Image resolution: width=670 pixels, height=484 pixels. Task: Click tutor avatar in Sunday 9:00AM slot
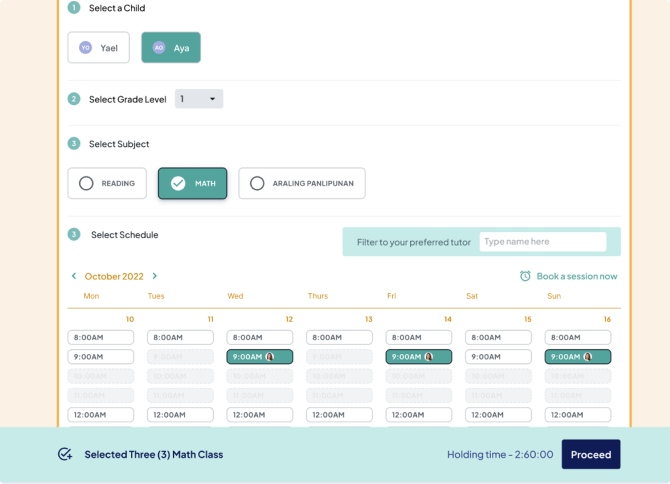pyautogui.click(x=588, y=357)
